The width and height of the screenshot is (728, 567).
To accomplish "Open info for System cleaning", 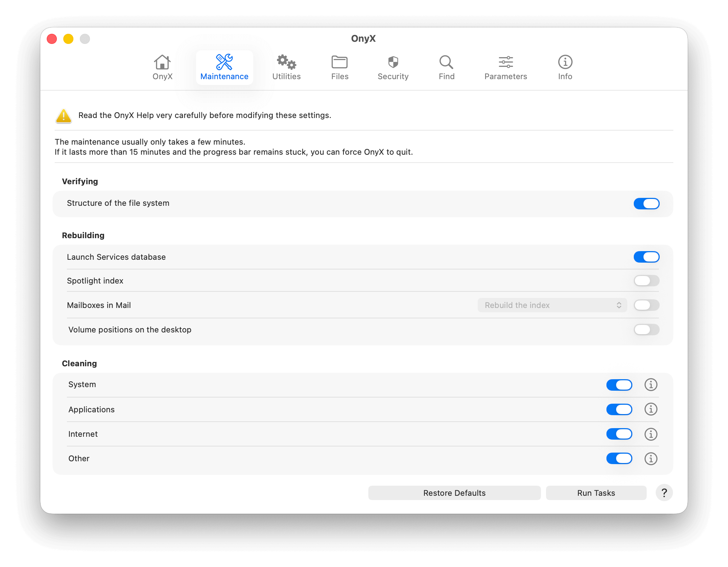I will click(651, 385).
